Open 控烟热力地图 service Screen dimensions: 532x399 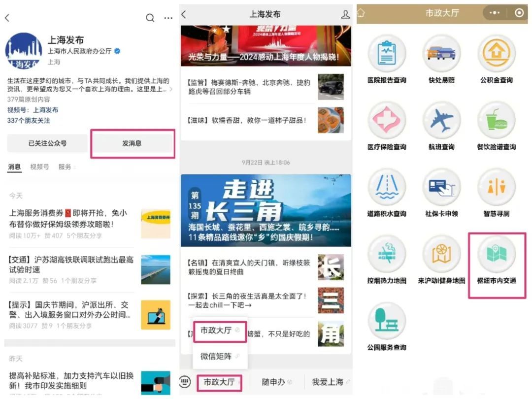(x=387, y=260)
